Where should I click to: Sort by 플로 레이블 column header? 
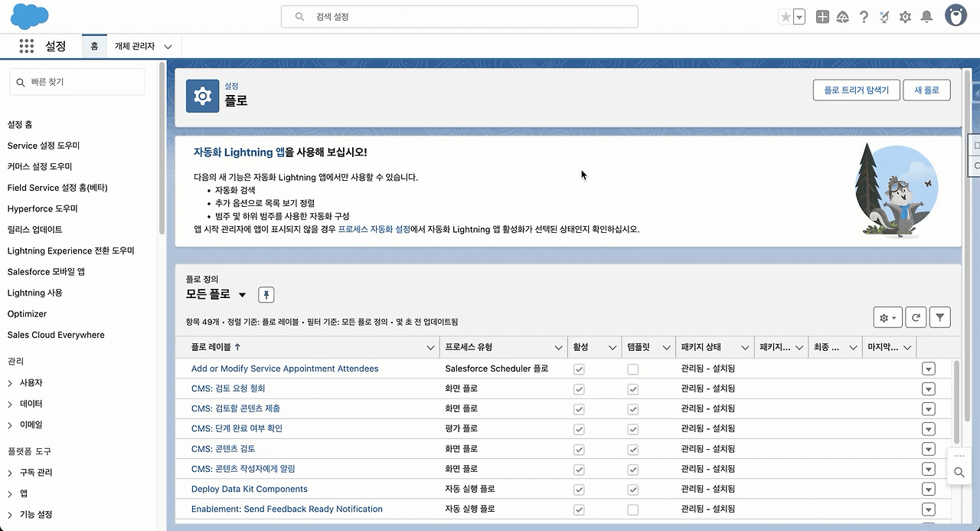pyautogui.click(x=216, y=347)
